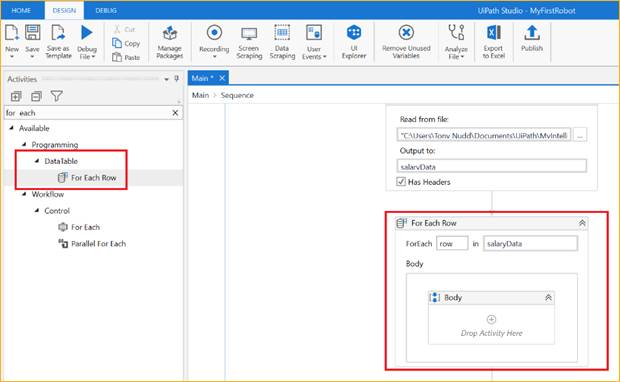Screen dimensions: 620x382
Task: Collapse the DataTable tree node
Action: [37, 161]
